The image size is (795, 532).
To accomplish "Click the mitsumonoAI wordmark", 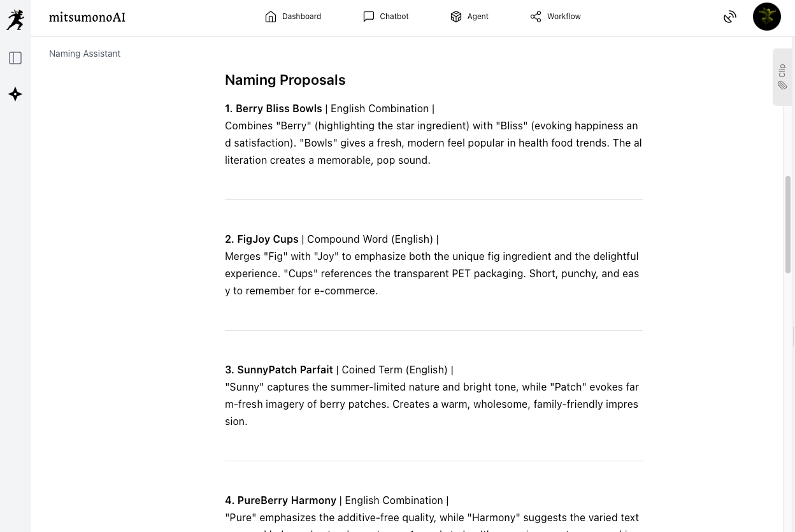I will (87, 17).
